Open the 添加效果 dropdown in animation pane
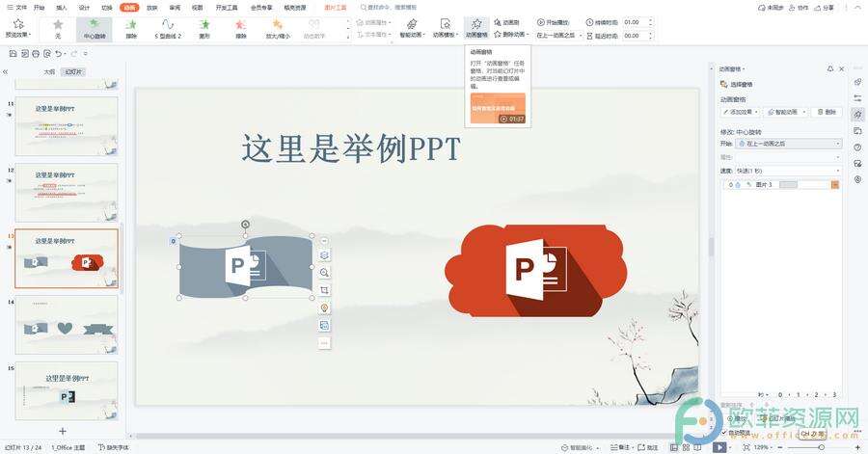Image resolution: width=868 pixels, height=454 pixels. click(741, 112)
